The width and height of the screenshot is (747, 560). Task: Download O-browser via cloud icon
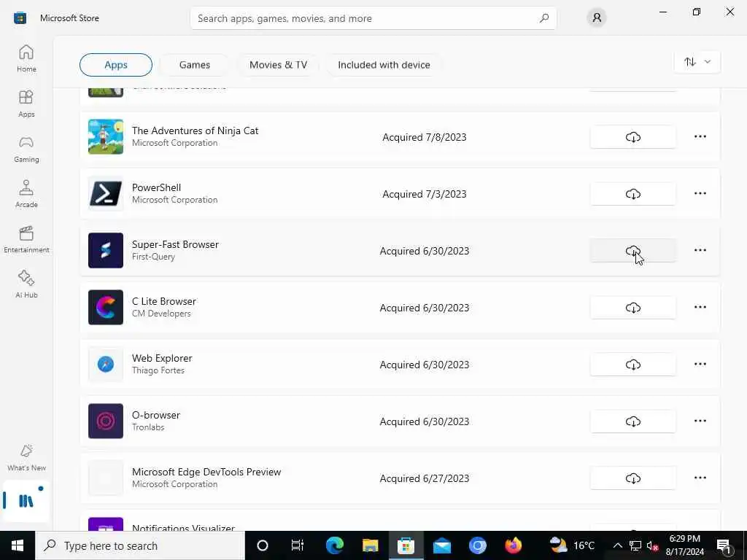(632, 421)
